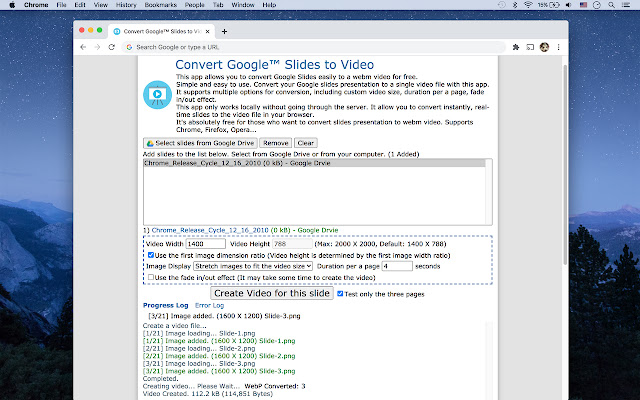640x400 pixels.
Task: Click the Convert Slides to Video app logo
Action: [156, 96]
